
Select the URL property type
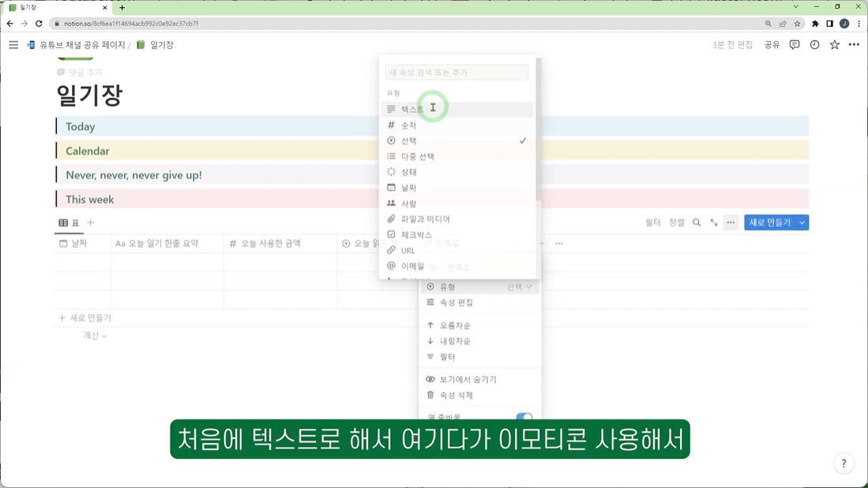point(459,250)
